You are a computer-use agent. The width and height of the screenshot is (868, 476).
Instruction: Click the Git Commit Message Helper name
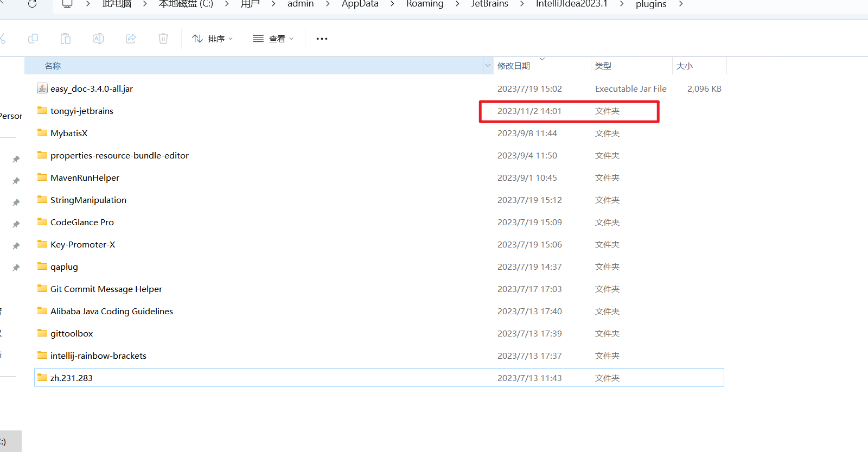[106, 289]
